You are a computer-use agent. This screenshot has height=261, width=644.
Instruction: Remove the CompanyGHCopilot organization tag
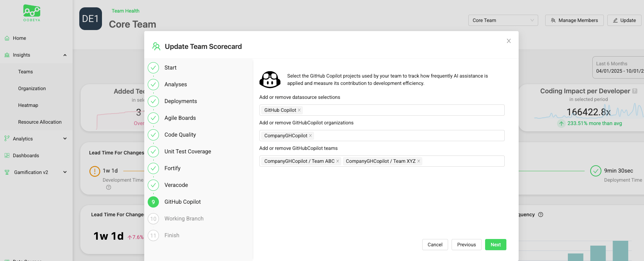click(310, 136)
